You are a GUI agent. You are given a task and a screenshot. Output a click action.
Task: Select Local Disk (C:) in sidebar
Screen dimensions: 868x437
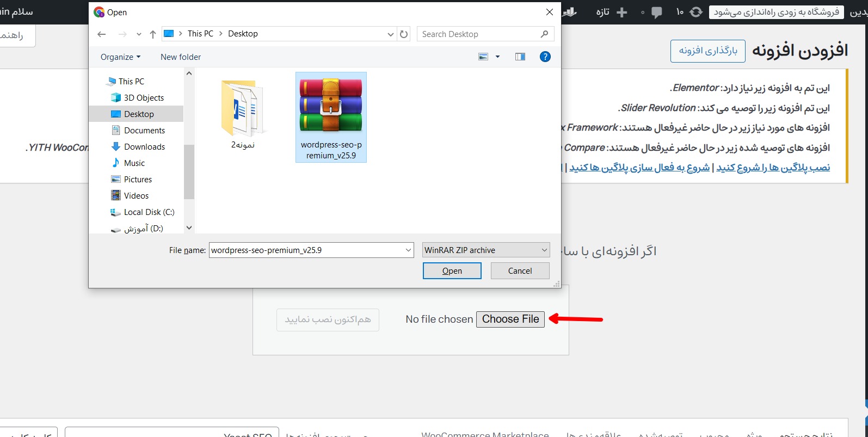coord(149,212)
